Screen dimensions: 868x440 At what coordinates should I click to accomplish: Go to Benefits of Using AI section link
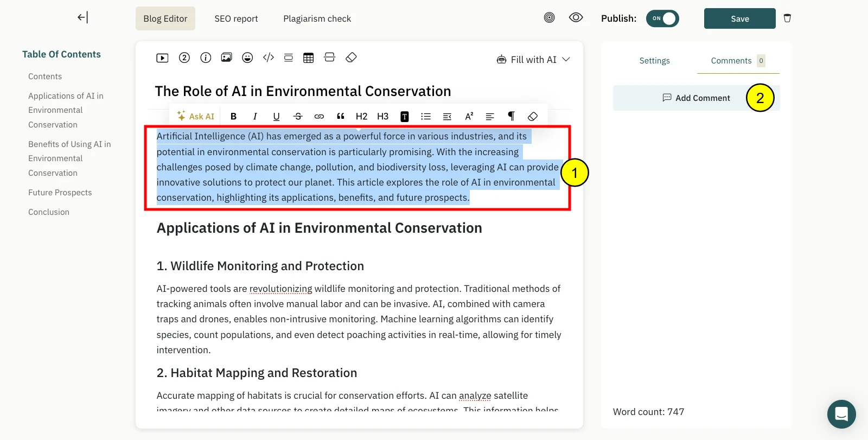tap(69, 158)
